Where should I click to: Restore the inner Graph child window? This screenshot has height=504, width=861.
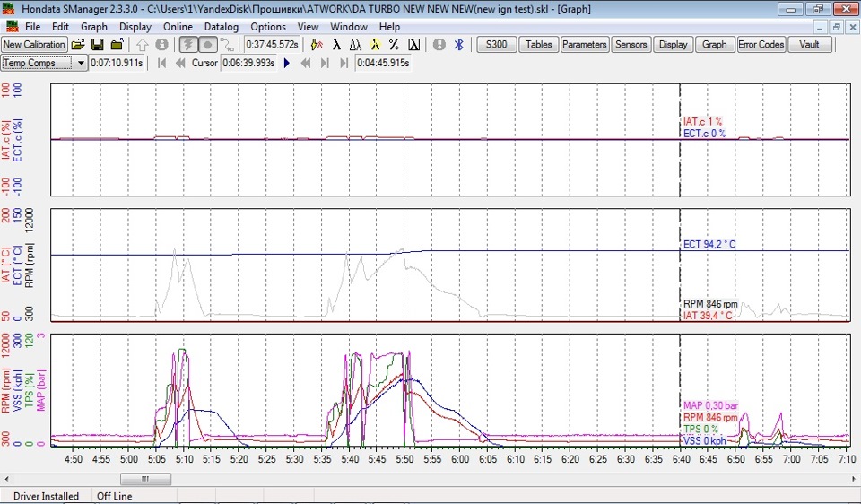[x=836, y=27]
